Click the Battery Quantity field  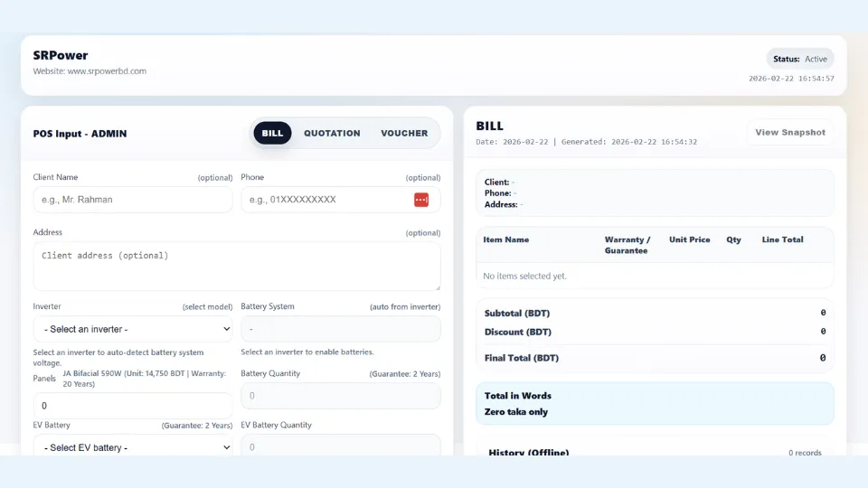[340, 396]
